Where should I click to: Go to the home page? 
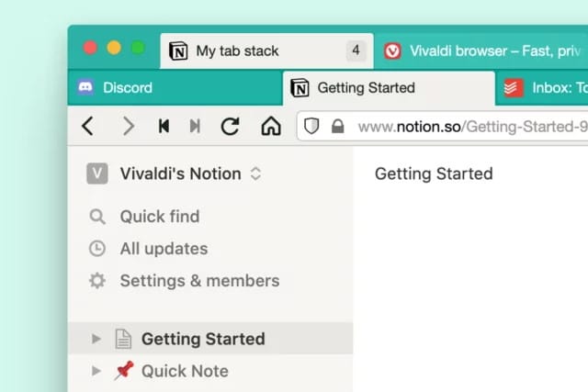coord(271,126)
